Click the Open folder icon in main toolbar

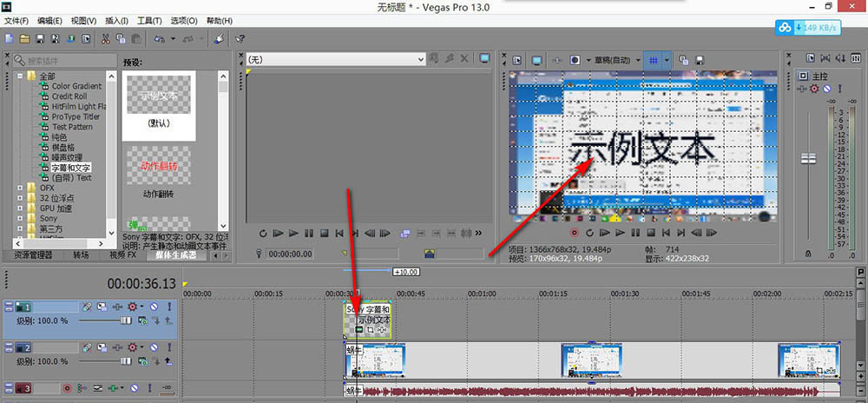click(x=24, y=39)
